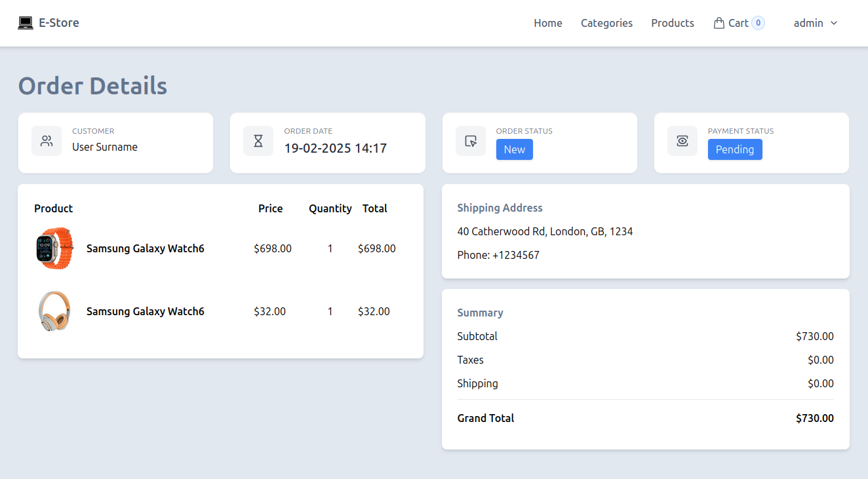The image size is (868, 479).
Task: Click the payment status eye icon
Action: (x=682, y=141)
